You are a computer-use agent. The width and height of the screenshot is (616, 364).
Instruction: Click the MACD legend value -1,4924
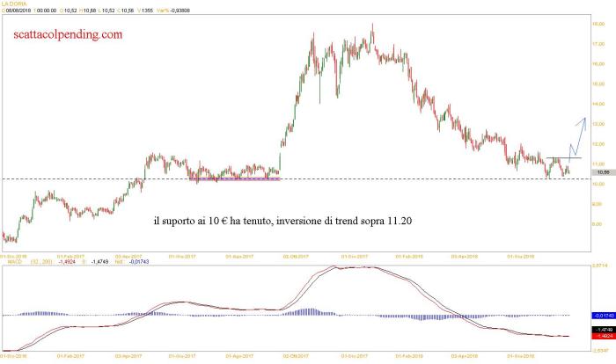point(67,261)
